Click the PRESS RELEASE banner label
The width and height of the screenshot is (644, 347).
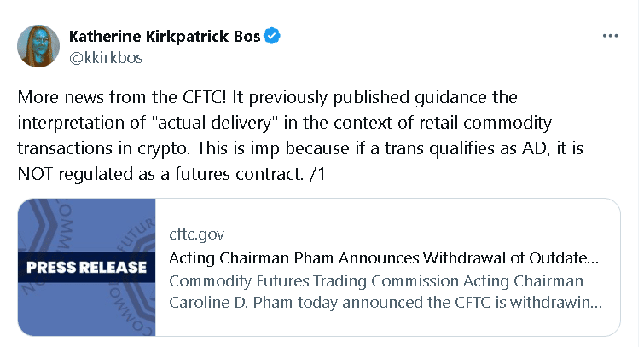point(86,268)
